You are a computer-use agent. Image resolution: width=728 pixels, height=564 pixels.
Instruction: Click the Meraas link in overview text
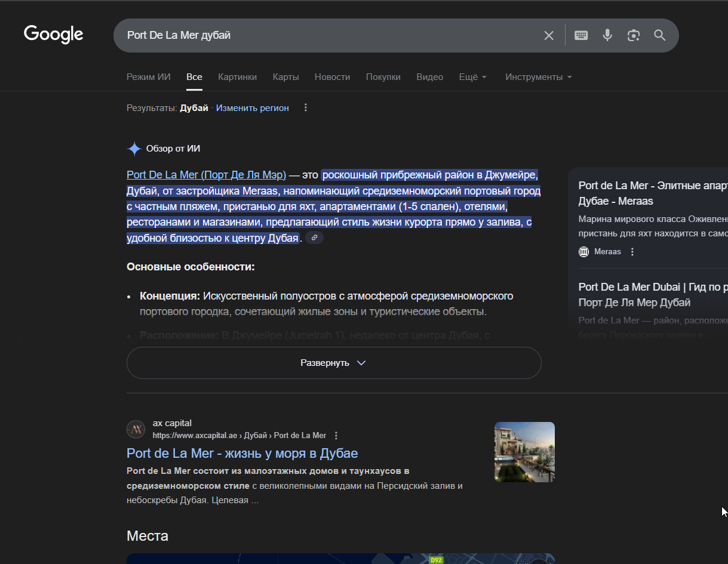click(x=261, y=191)
